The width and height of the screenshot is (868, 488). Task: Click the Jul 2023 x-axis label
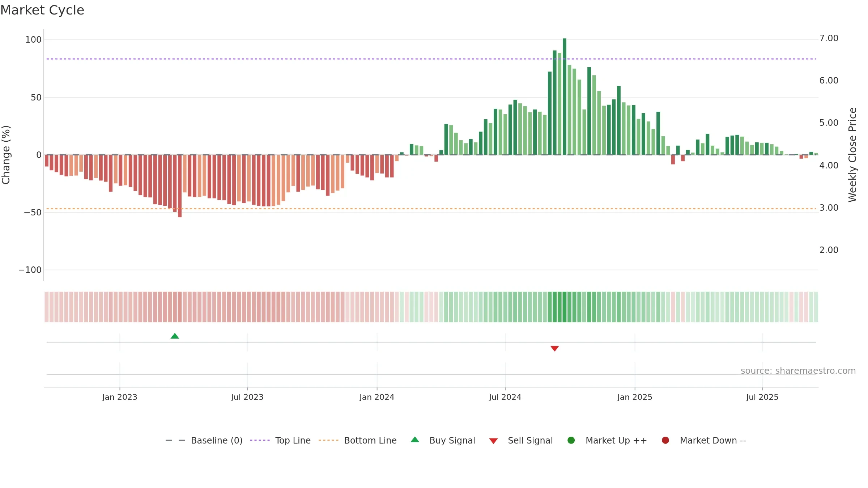[x=247, y=397]
